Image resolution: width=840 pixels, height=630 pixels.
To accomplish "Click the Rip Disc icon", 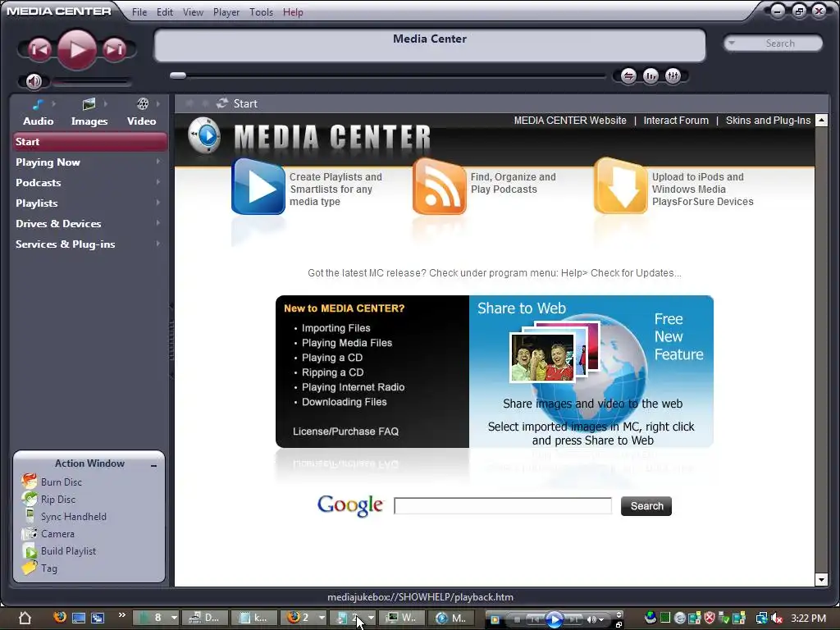I will point(29,499).
